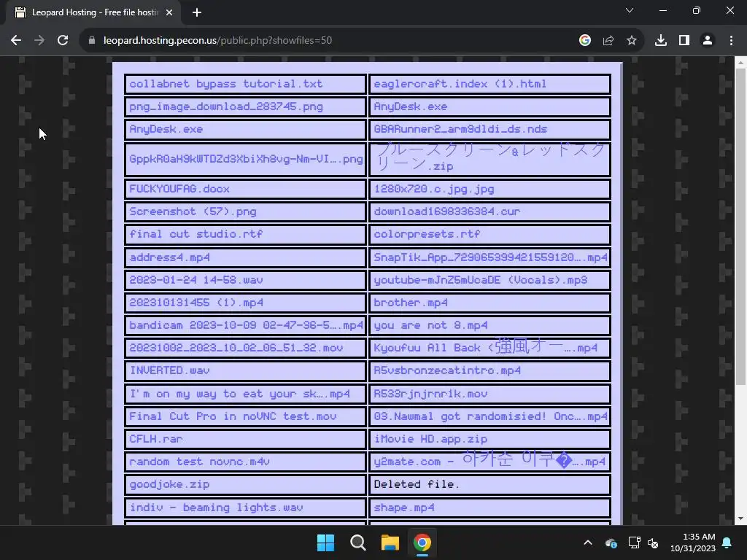Open Windows taskbar search
The height and width of the screenshot is (560, 747).
click(x=357, y=542)
